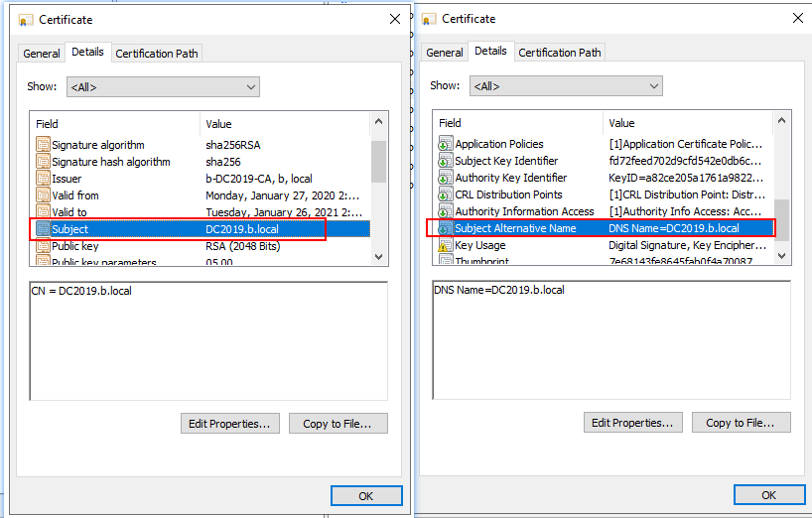Open the Show dropdown in right dialog
The height and width of the screenshot is (518, 812).
click(566, 86)
